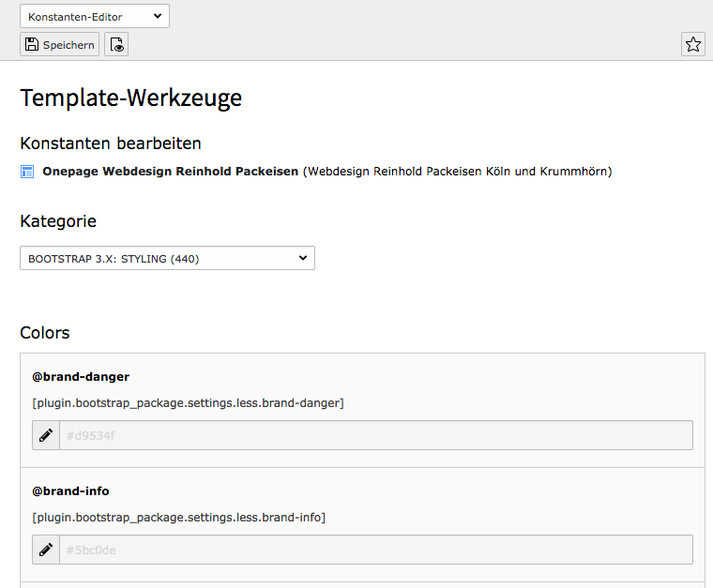Viewport: 713px width, 588px height.
Task: Click the Template-Werkzeuge heading
Action: 130,98
